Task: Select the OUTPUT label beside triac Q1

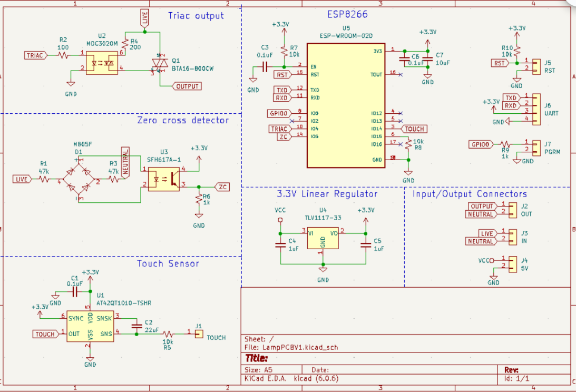Action: pos(187,86)
